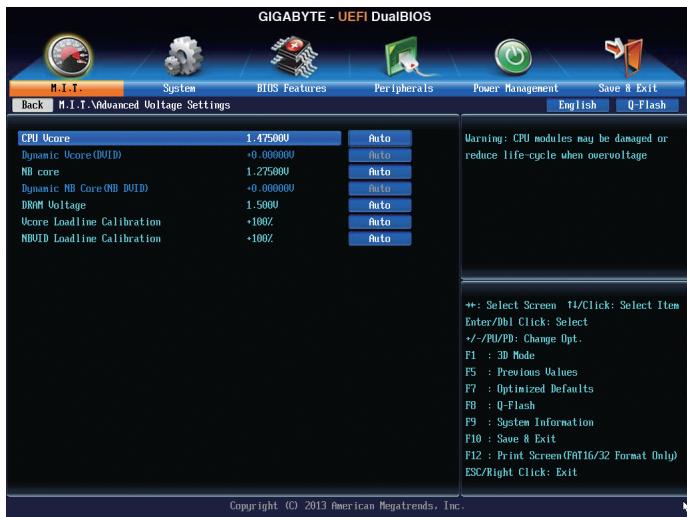Click the F12 : Print Screen help line
The width and height of the screenshot is (687, 517).
(x=571, y=456)
